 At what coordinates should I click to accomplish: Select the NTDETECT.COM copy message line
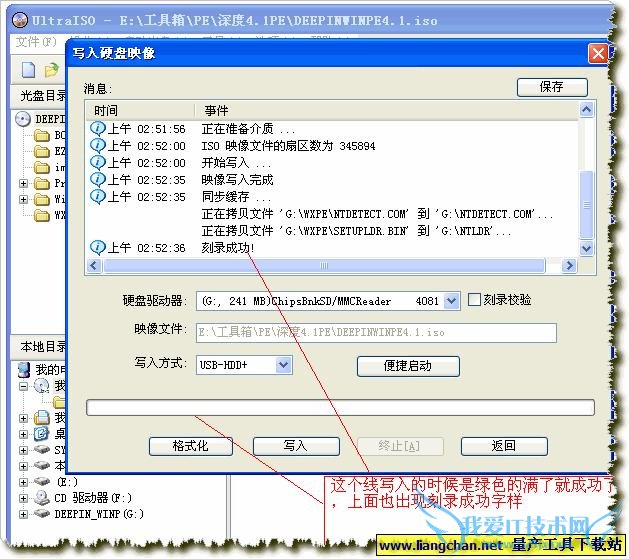(377, 214)
